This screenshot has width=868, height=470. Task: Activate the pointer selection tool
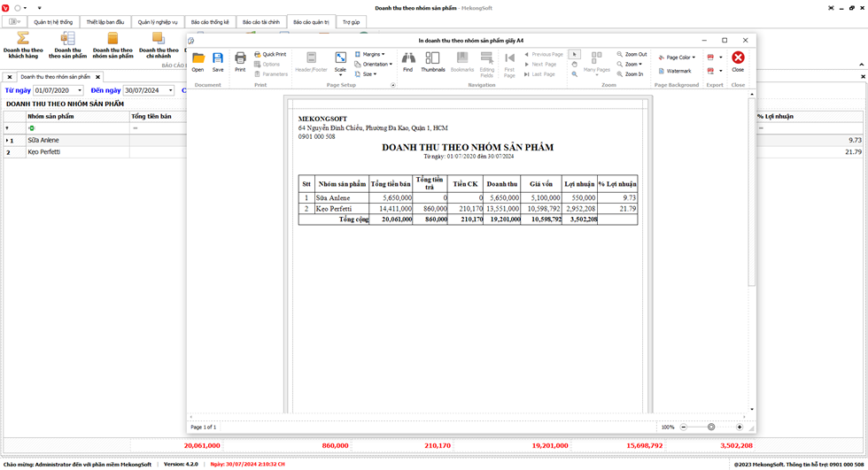pyautogui.click(x=575, y=54)
